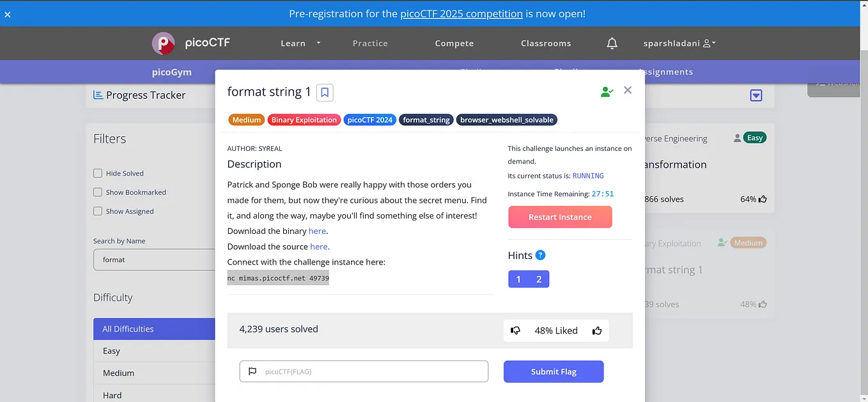Image resolution: width=868 pixels, height=402 pixels.
Task: Dislike the challenge with the thumbs down icon
Action: [x=516, y=330]
